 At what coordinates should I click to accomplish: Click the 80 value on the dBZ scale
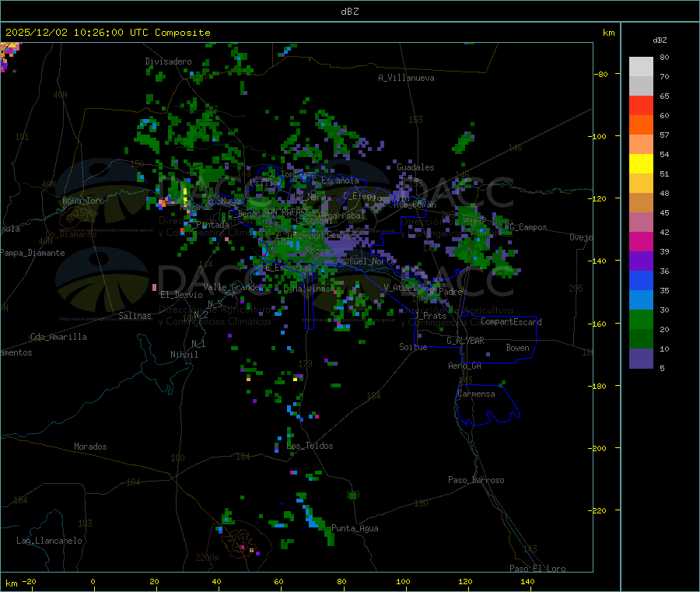(665, 57)
